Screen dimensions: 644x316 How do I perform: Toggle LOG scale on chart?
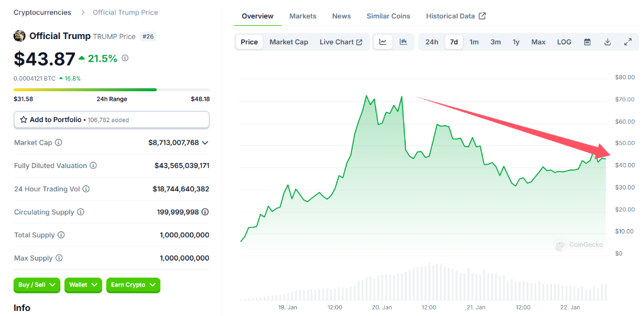tap(564, 42)
